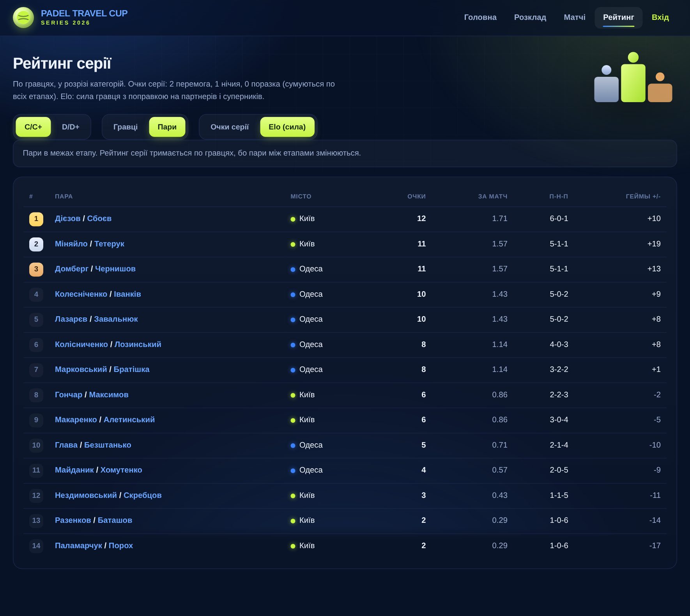This screenshot has width=690, height=616.
Task: Select the Elo (сила) ranking mode
Action: click(x=287, y=127)
